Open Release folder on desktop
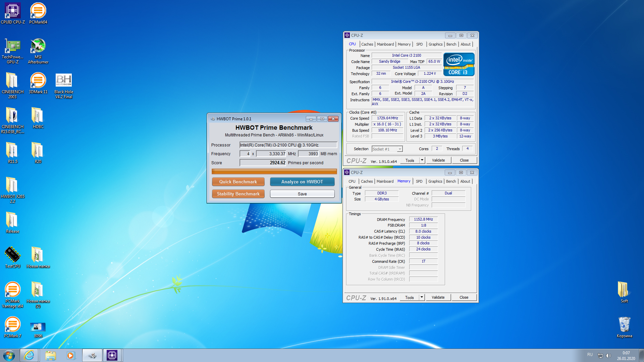644x362 pixels. [x=13, y=223]
